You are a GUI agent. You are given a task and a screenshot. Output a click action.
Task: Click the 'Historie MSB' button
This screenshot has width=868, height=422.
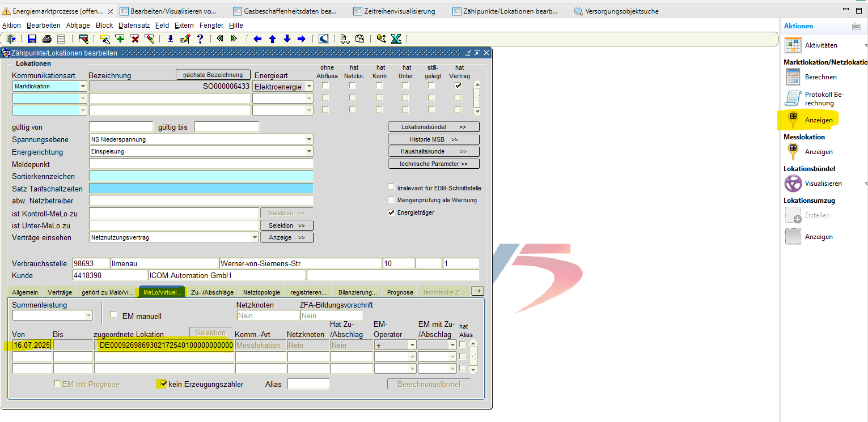pyautogui.click(x=434, y=139)
